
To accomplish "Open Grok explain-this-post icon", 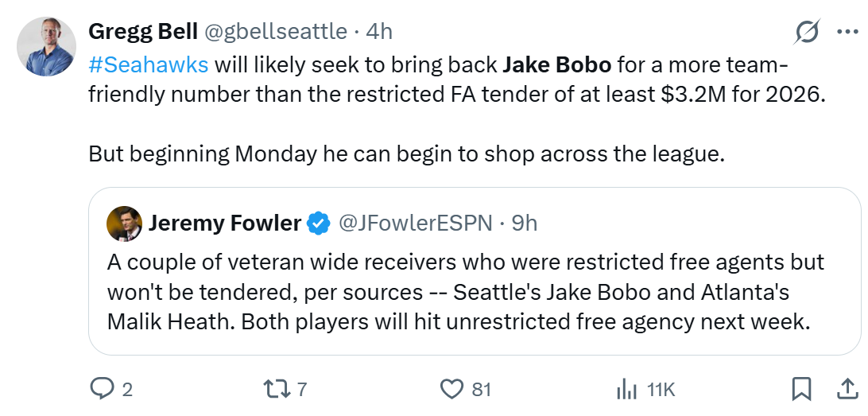I will coord(807,32).
